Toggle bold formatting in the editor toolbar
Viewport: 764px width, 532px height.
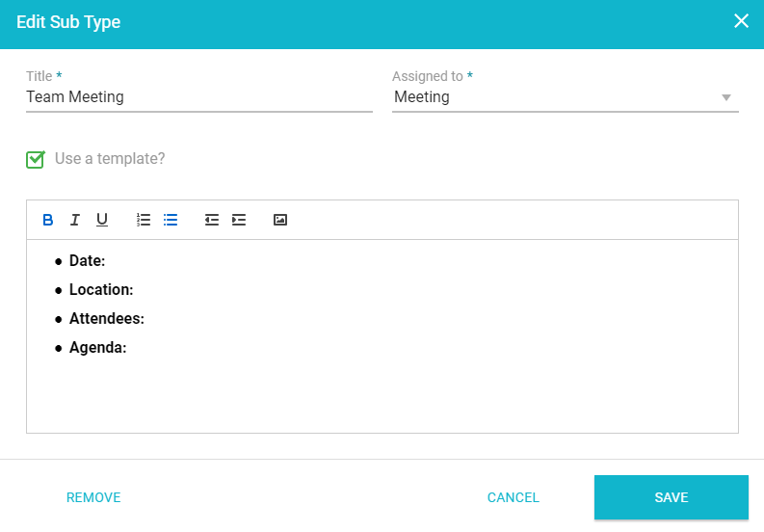click(48, 220)
